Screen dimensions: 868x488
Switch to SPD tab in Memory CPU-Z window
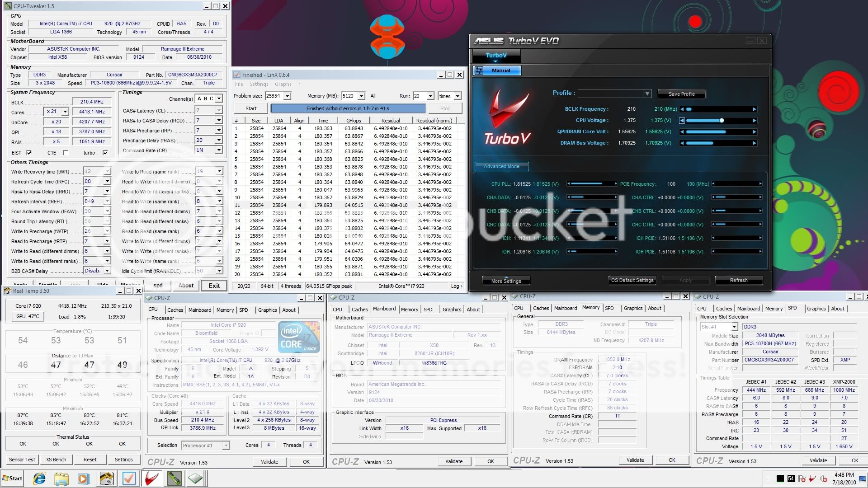click(609, 308)
